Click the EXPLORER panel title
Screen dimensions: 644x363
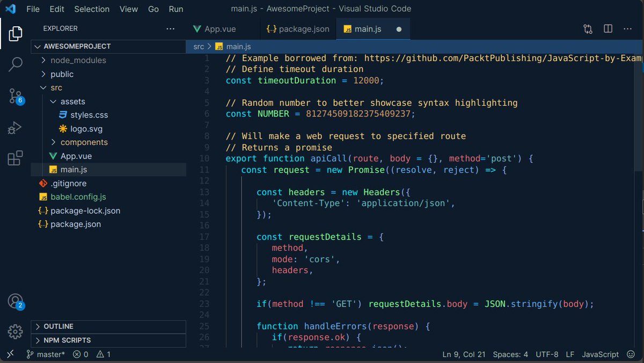tap(60, 28)
